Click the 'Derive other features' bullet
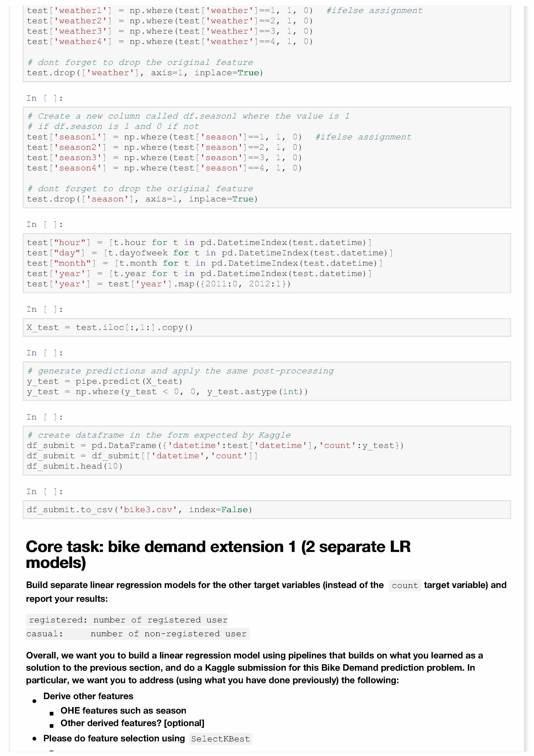Viewport: 534px width, 756px height. [88, 696]
